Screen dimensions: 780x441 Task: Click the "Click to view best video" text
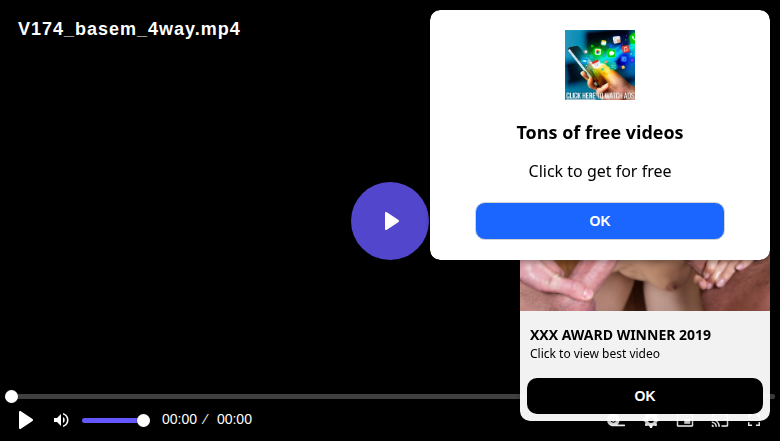[x=594, y=353]
